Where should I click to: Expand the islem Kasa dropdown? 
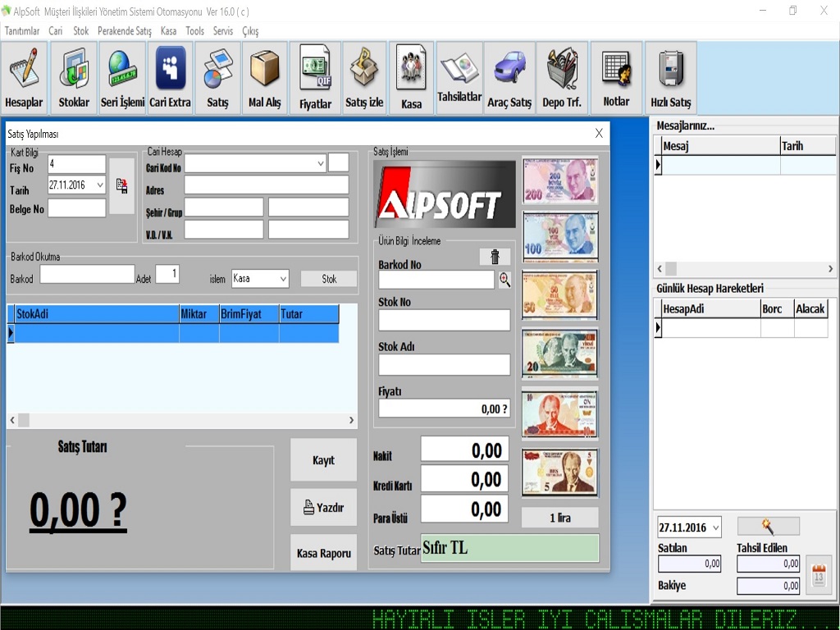point(283,279)
